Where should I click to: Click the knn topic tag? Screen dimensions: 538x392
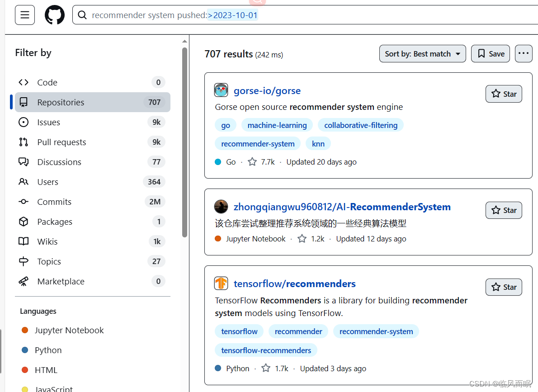click(x=318, y=144)
